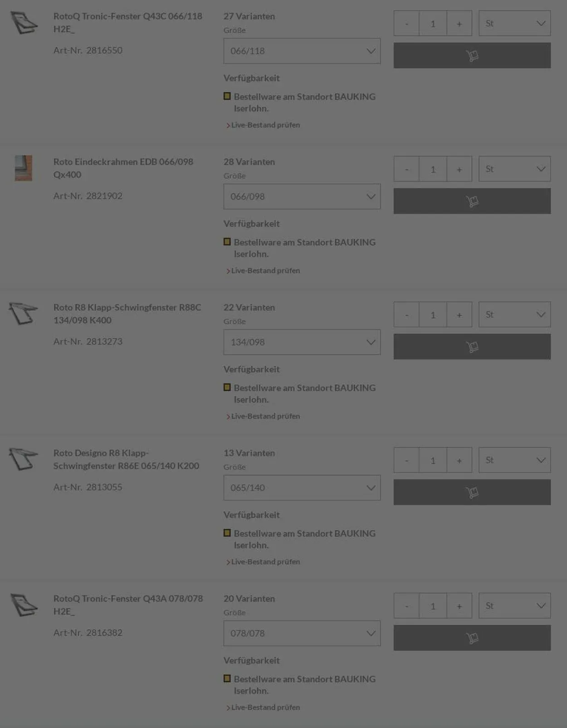Open Roto R8 R88C window thumbnail

tap(24, 313)
